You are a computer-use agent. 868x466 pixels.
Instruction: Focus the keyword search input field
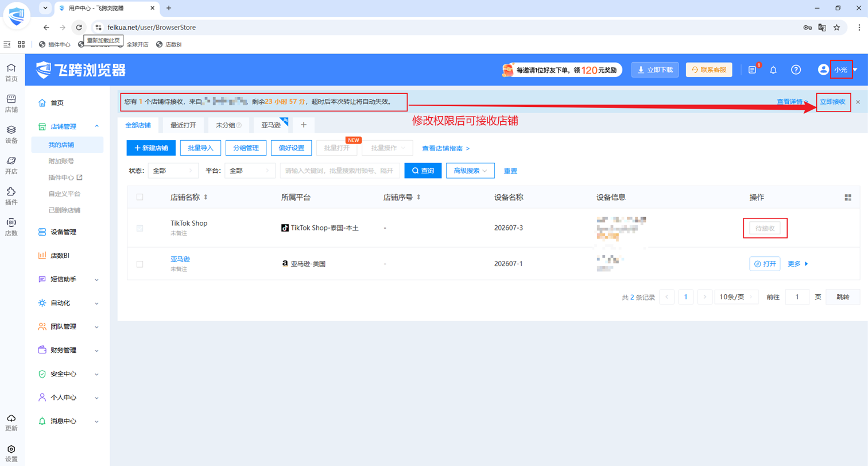pyautogui.click(x=340, y=171)
